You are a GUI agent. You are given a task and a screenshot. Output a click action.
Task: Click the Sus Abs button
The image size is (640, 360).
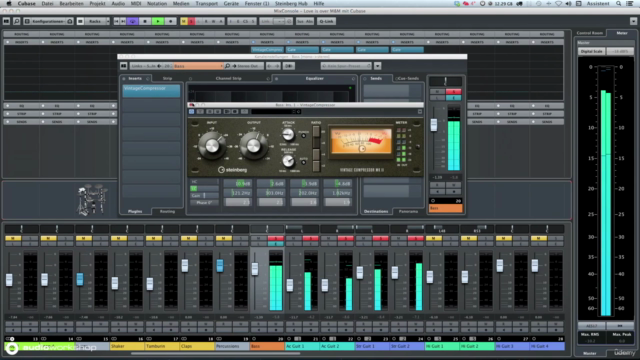pos(304,21)
